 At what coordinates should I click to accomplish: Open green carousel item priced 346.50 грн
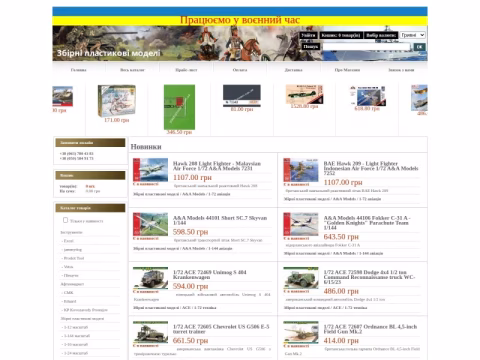179,107
